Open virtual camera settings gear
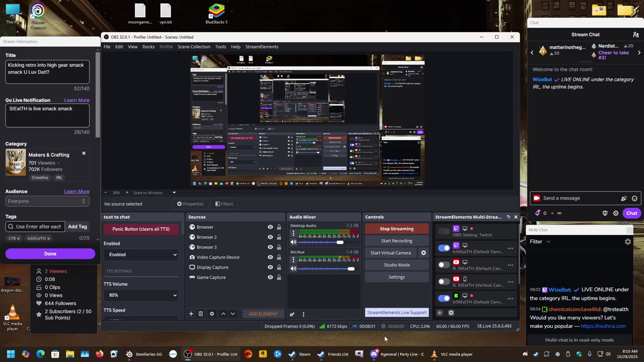Viewport: 644px width, 362px height. coord(423,253)
